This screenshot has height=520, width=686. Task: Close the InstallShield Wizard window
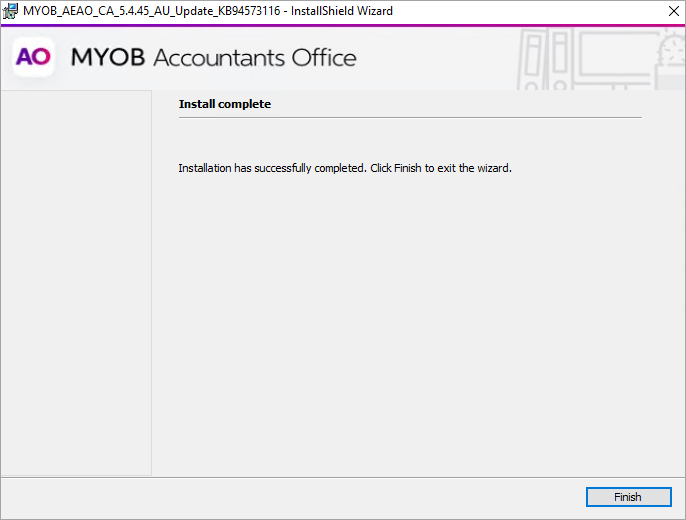pos(671,11)
